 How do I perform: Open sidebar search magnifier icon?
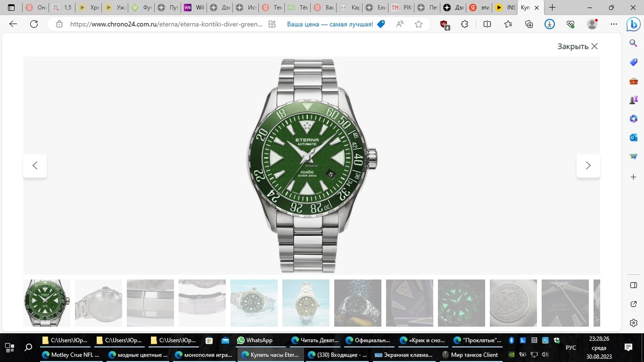[633, 43]
